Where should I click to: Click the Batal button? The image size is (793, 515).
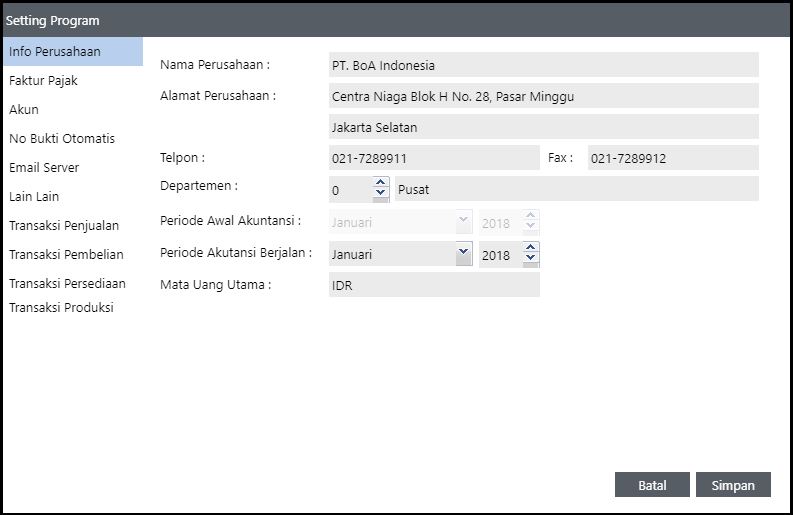click(x=652, y=485)
